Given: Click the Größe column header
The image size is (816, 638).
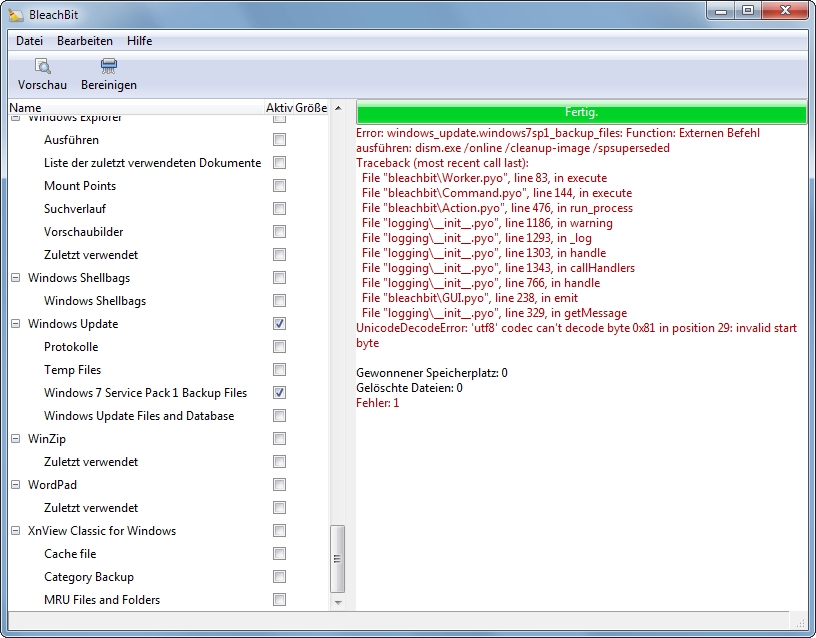Looking at the screenshot, I should click(311, 108).
